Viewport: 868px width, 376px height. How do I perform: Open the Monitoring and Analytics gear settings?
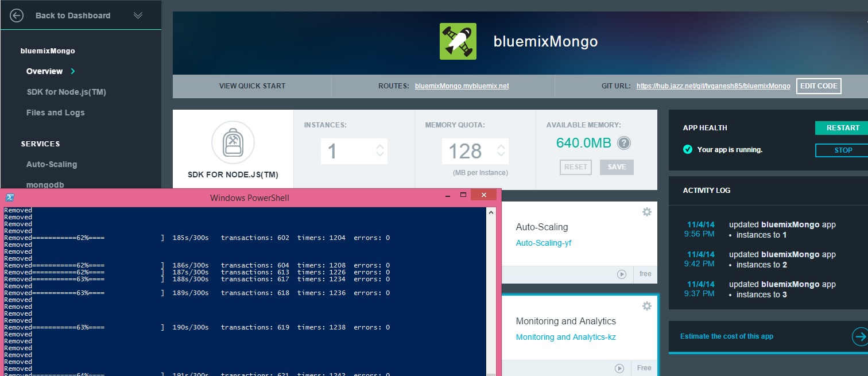pos(647,306)
